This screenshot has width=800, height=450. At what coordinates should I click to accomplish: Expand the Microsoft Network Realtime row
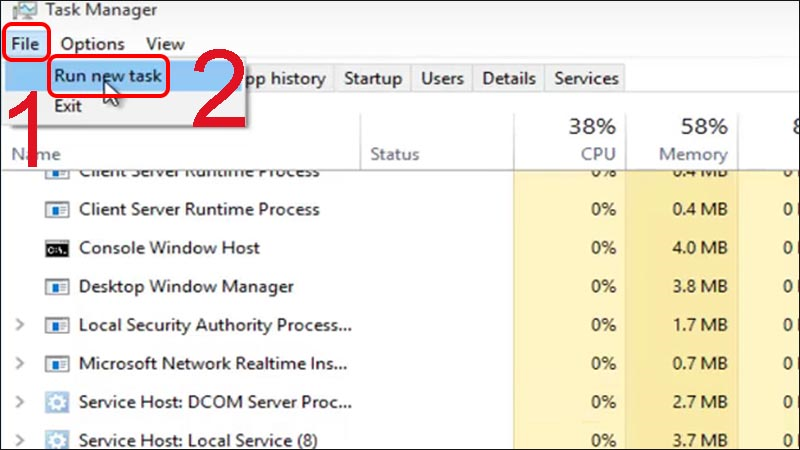tap(19, 364)
